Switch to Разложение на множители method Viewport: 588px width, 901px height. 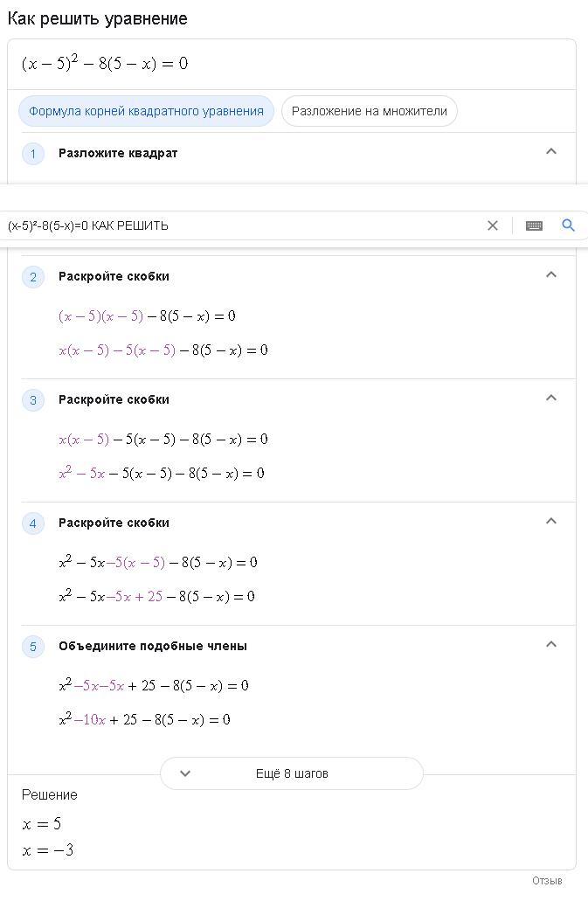coord(370,111)
